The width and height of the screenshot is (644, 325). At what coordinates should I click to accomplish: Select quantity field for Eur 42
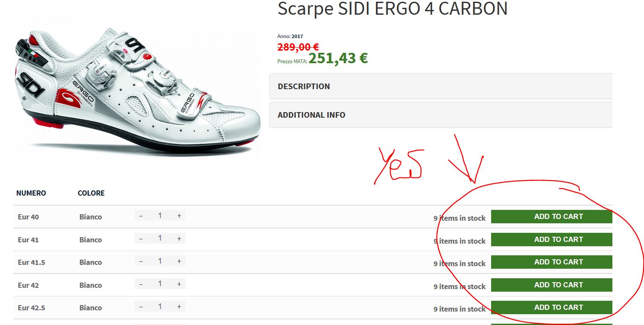(x=160, y=284)
